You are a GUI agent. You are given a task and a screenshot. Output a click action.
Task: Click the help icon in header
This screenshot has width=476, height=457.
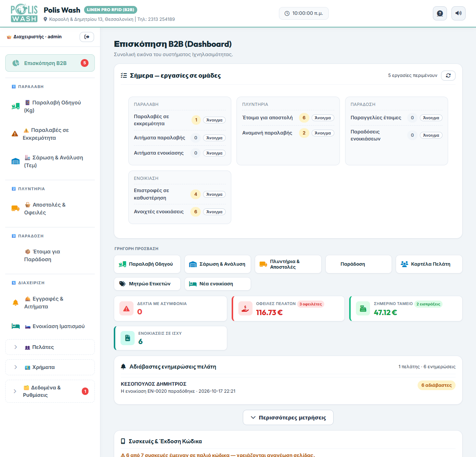pos(440,13)
